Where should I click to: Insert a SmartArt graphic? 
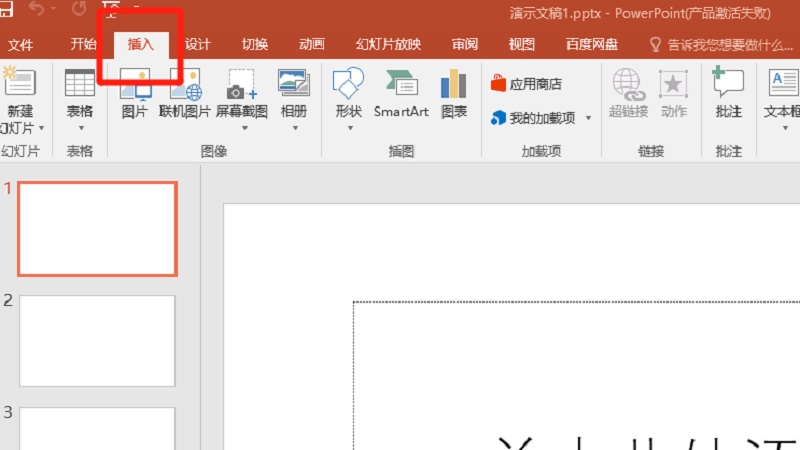(x=401, y=94)
